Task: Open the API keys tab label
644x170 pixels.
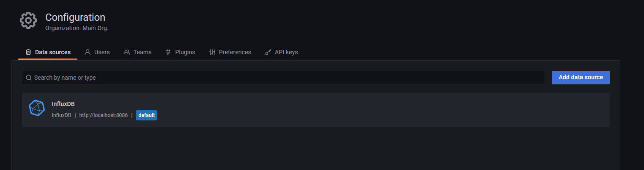Action: coord(286,52)
